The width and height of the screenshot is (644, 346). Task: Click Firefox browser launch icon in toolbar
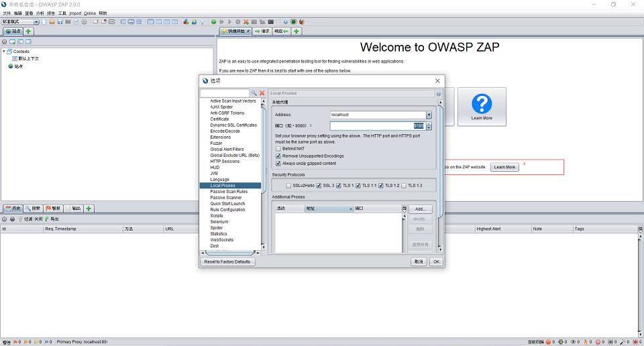[x=301, y=21]
